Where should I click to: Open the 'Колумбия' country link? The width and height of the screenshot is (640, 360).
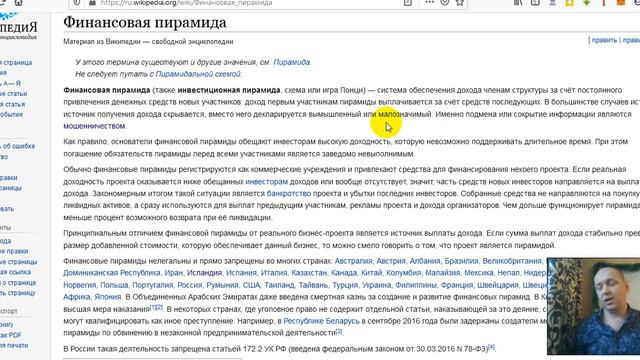[403, 273]
